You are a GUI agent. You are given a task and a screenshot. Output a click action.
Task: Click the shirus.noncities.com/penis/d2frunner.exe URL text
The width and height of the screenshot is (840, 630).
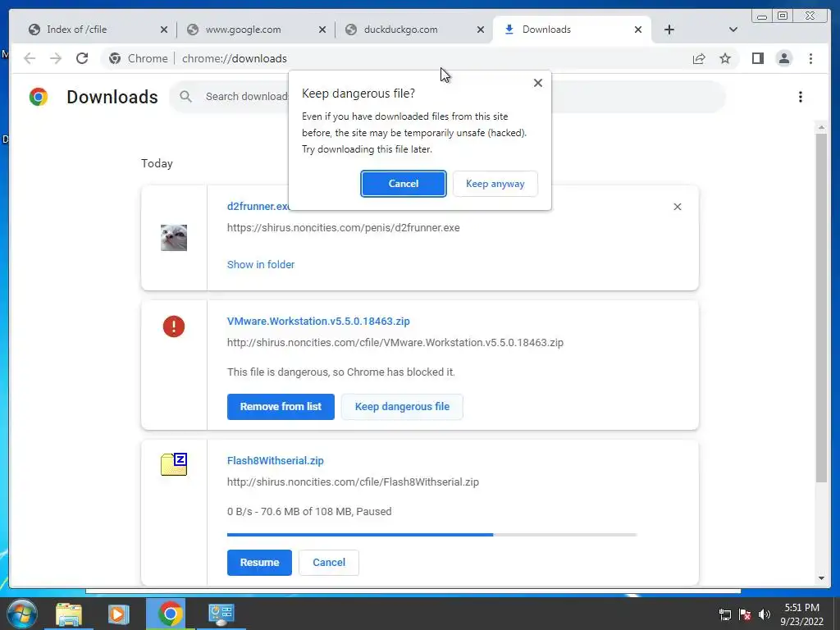(344, 228)
